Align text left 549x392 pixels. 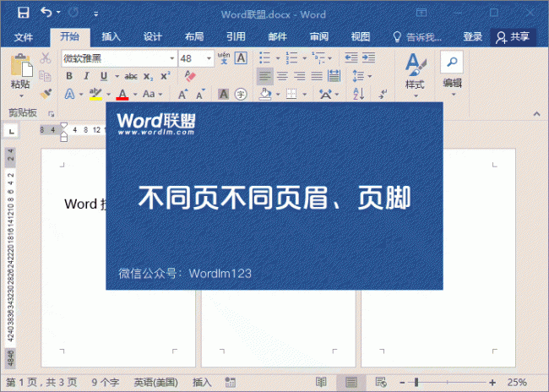pos(265,76)
